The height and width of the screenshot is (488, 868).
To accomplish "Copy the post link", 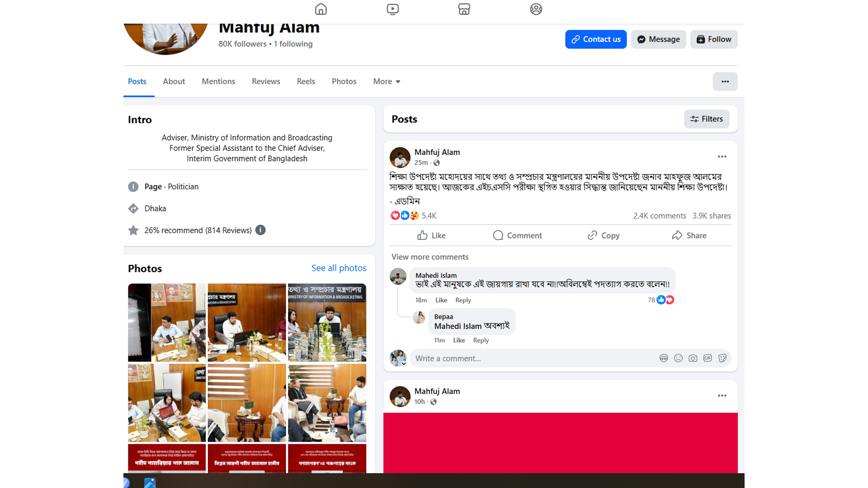I will tap(603, 235).
